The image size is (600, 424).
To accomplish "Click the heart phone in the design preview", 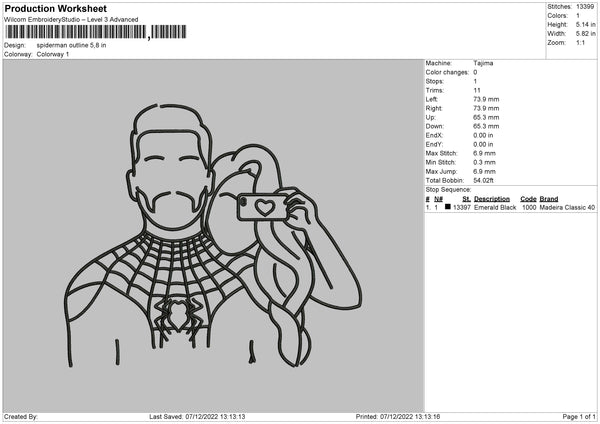I will 263,207.
